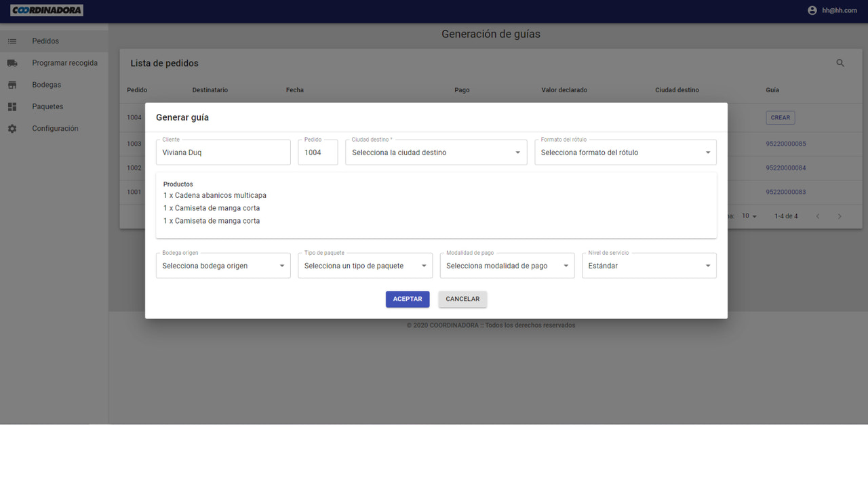Click the Bodegas warehouse icon

point(12,85)
